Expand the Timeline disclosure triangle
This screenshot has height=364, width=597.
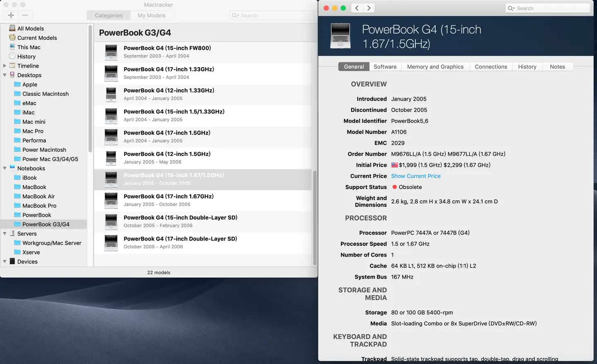5,66
